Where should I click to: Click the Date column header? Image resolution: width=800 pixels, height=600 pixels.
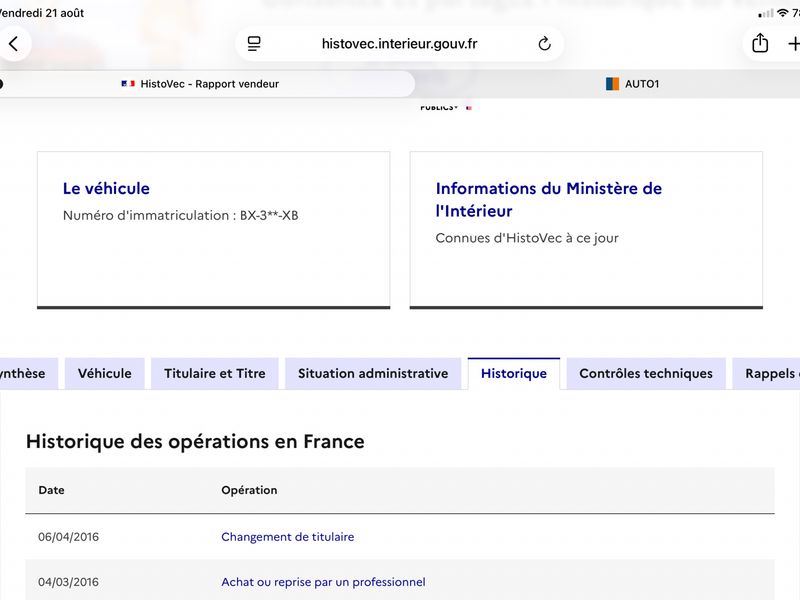point(51,490)
